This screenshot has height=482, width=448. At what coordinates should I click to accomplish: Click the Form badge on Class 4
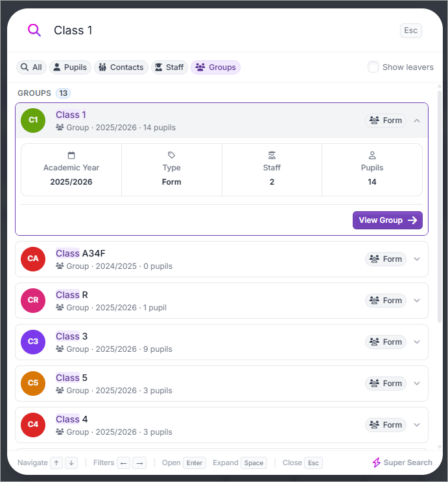[386, 425]
